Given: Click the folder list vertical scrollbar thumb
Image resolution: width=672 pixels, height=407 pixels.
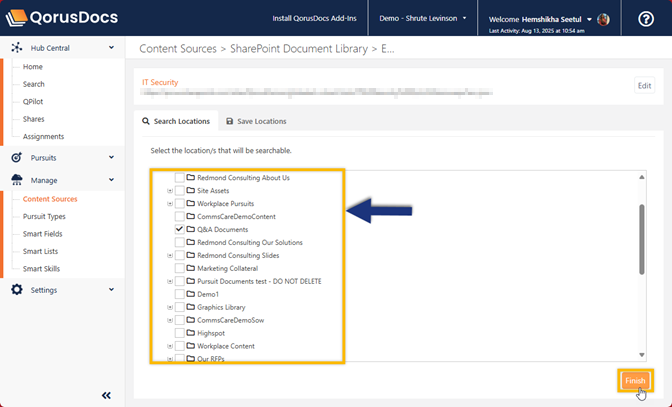Looking at the screenshot, I should pyautogui.click(x=642, y=240).
